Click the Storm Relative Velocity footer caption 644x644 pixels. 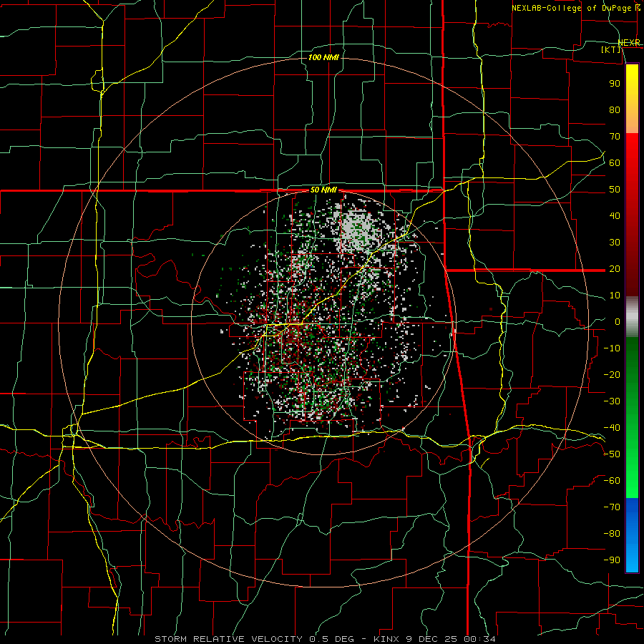pyautogui.click(x=325, y=639)
